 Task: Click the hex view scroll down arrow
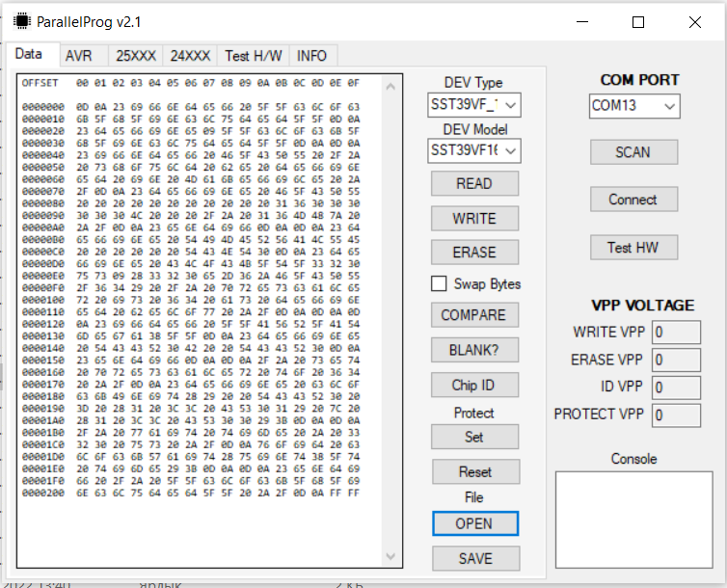coord(390,556)
